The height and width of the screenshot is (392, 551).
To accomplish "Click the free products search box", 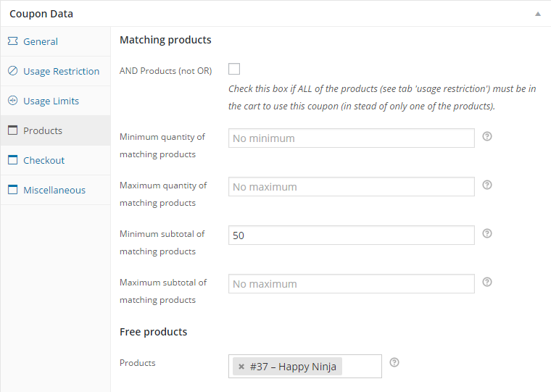I will (361, 367).
